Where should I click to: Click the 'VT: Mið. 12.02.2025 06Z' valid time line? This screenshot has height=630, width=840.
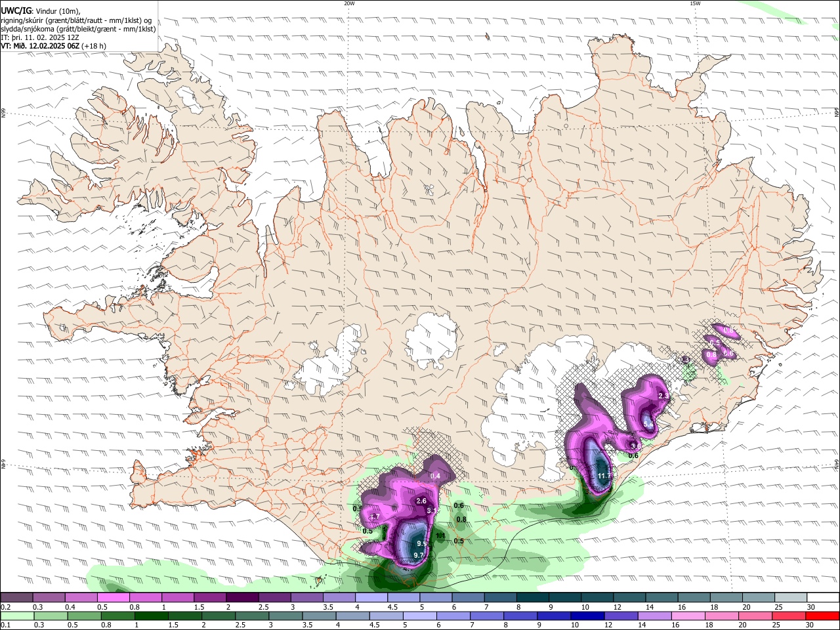[x=41, y=46]
